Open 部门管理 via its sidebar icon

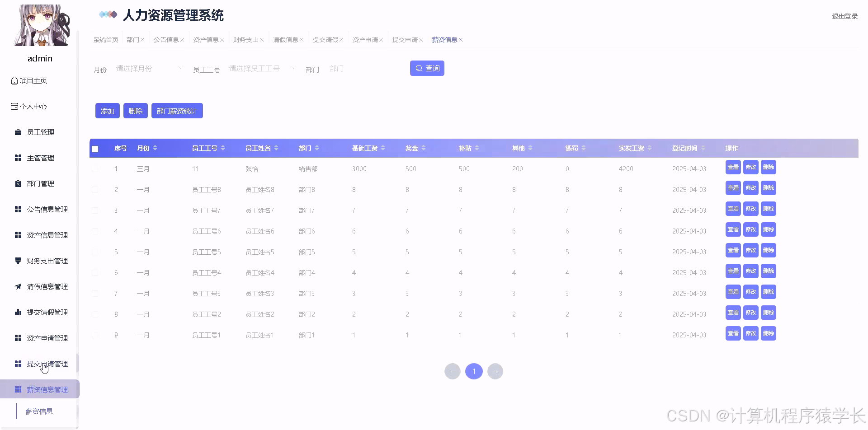pos(18,183)
